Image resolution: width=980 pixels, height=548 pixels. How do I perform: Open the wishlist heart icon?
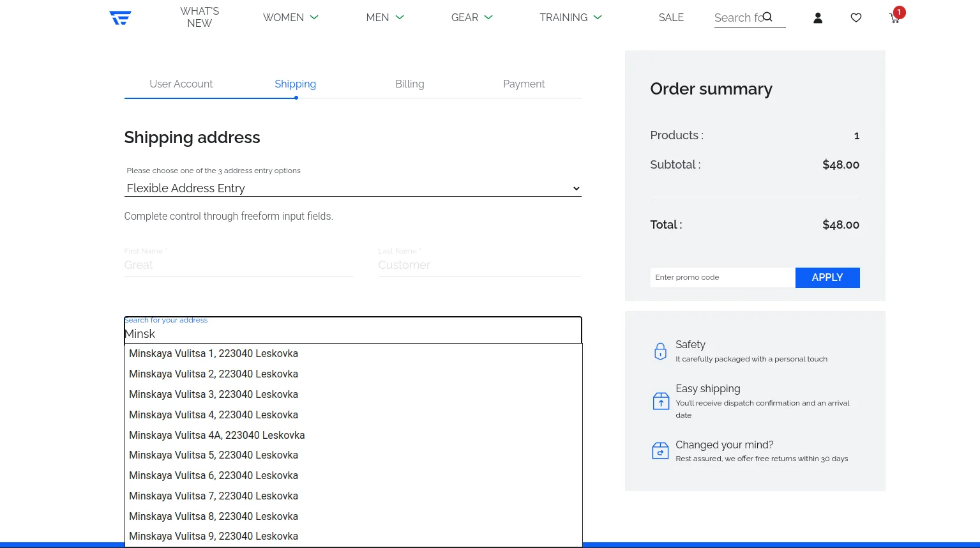(x=856, y=18)
